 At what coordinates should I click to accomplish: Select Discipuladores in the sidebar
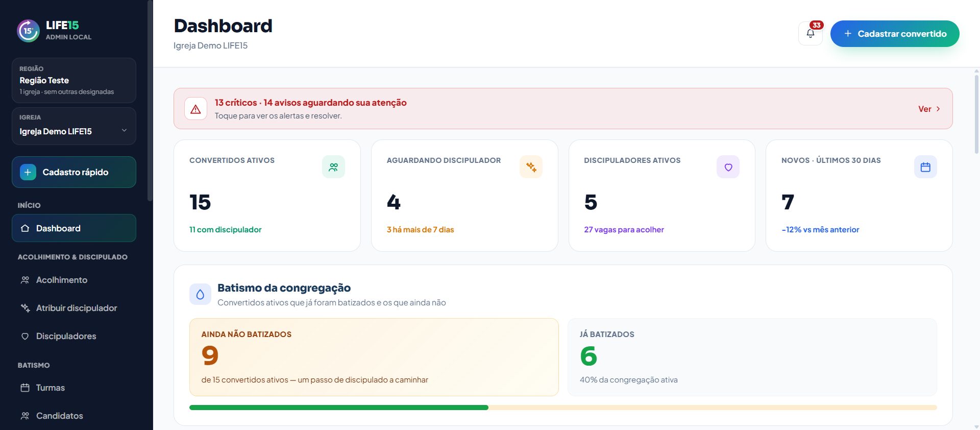point(74,336)
